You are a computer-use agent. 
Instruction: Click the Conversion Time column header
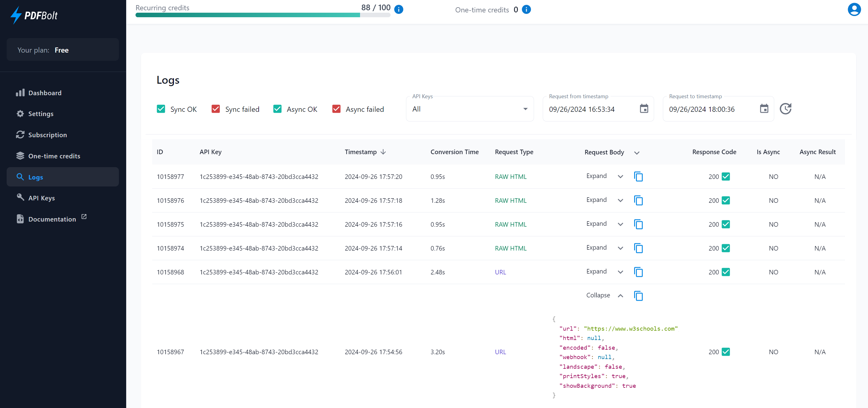click(454, 152)
